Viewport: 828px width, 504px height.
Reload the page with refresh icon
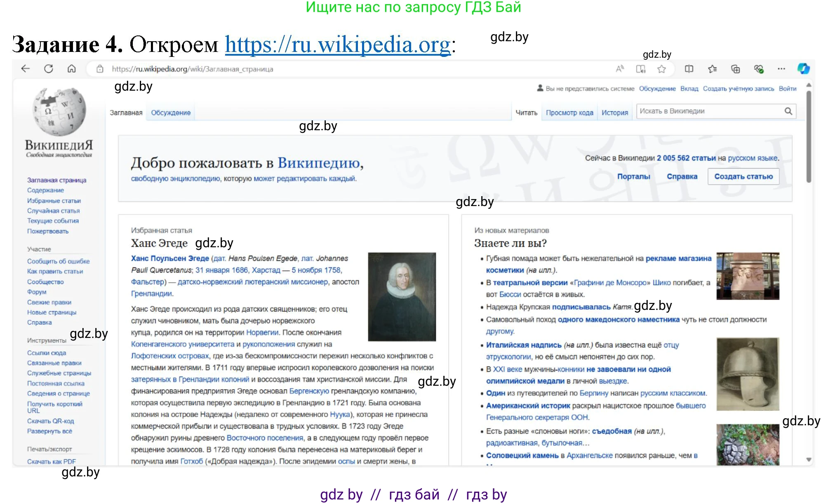coord(49,69)
